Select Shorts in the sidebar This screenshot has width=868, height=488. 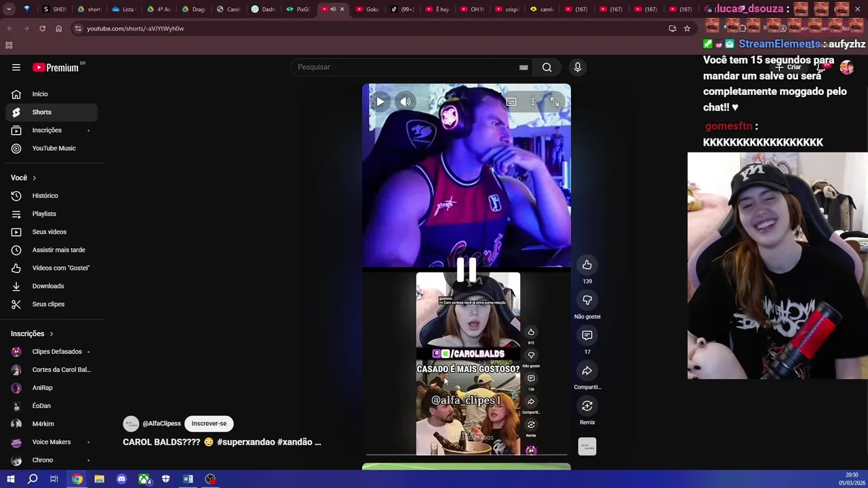(51, 112)
